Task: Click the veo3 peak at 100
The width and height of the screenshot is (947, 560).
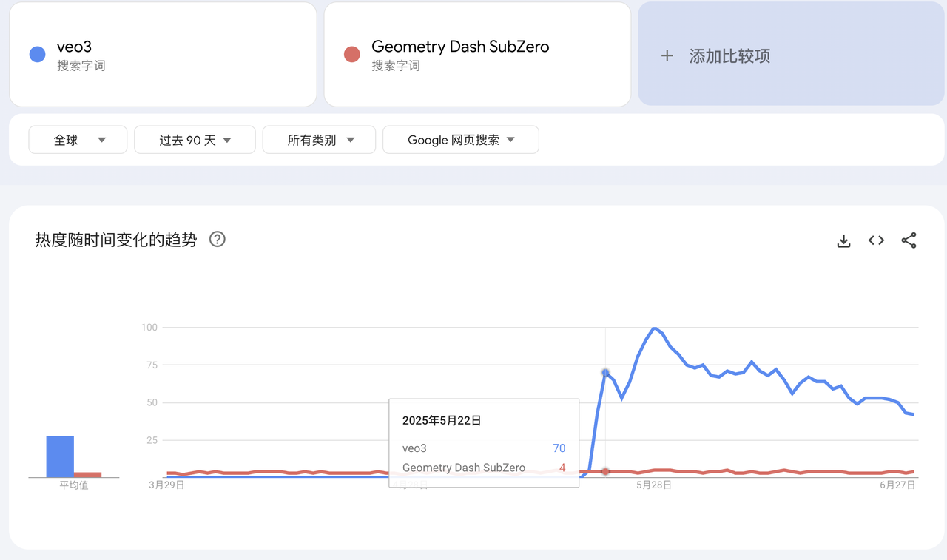Action: 654,328
